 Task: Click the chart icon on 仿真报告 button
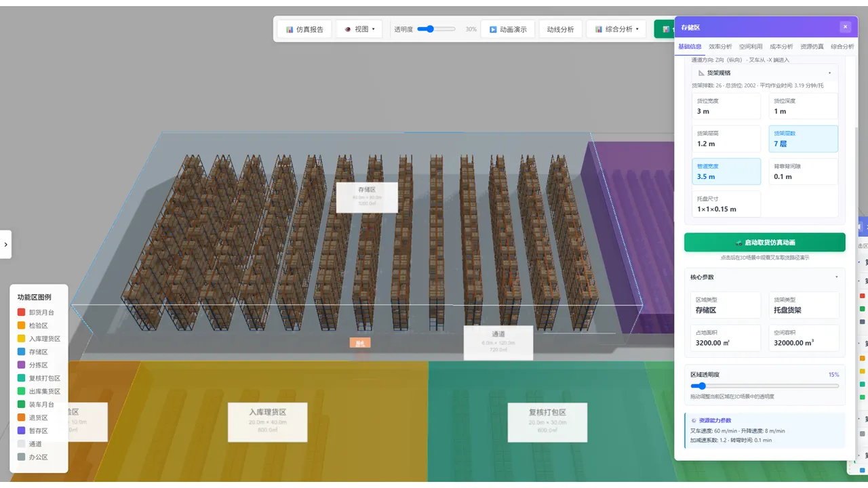click(x=290, y=29)
